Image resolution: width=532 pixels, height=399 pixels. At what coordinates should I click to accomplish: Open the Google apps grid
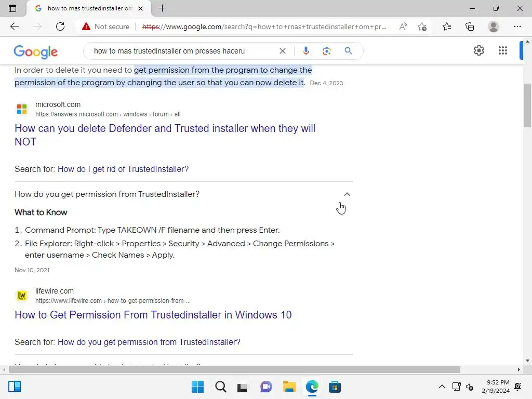pos(503,50)
